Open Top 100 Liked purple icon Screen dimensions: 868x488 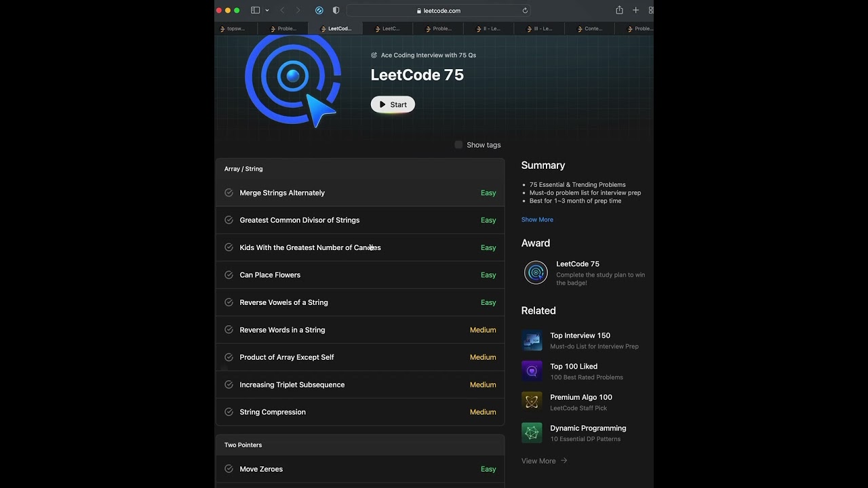[532, 371]
